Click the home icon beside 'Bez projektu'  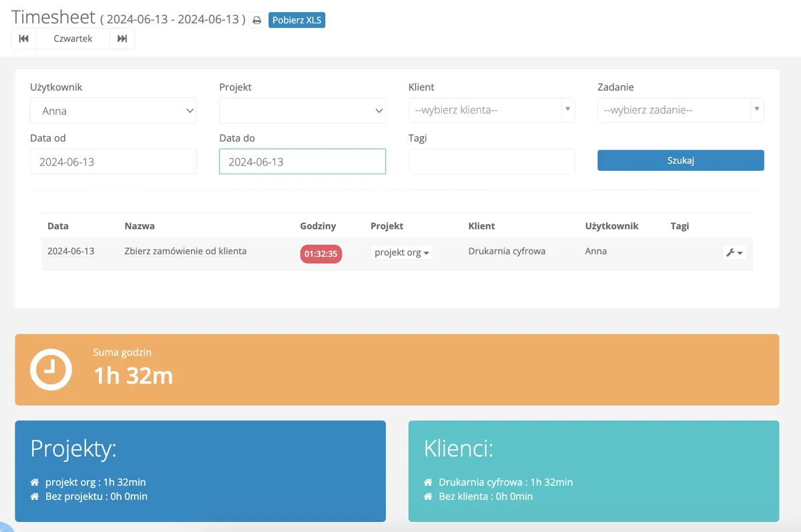35,497
